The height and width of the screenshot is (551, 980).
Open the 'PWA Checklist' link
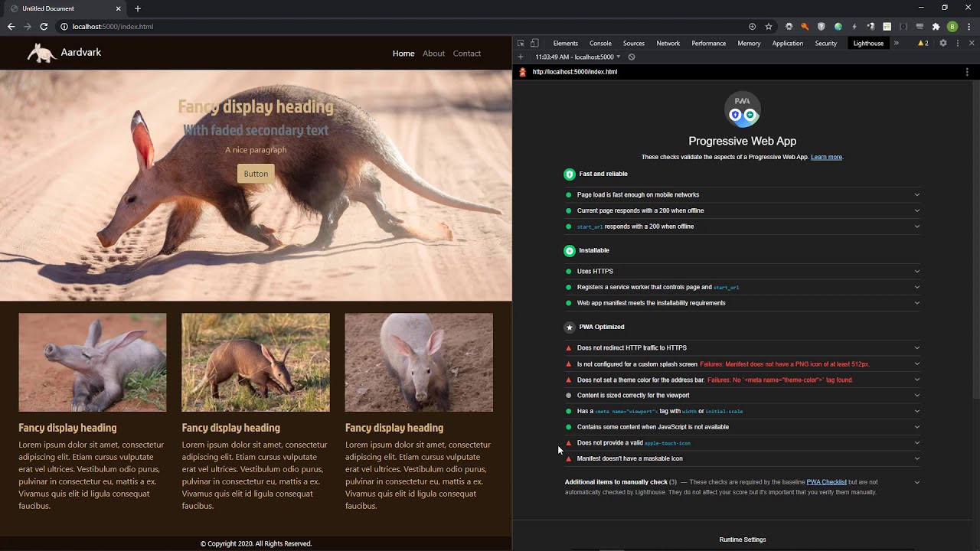pyautogui.click(x=827, y=482)
